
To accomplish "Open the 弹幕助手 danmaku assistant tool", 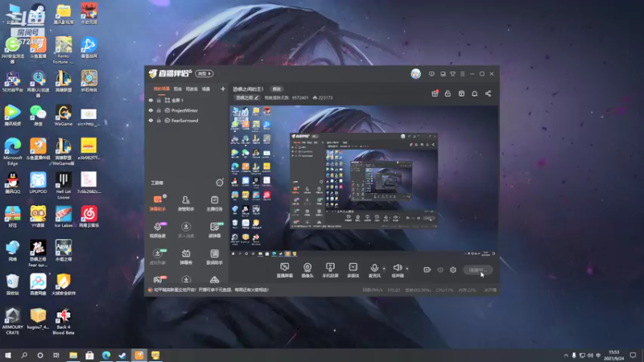I will coord(157,203).
